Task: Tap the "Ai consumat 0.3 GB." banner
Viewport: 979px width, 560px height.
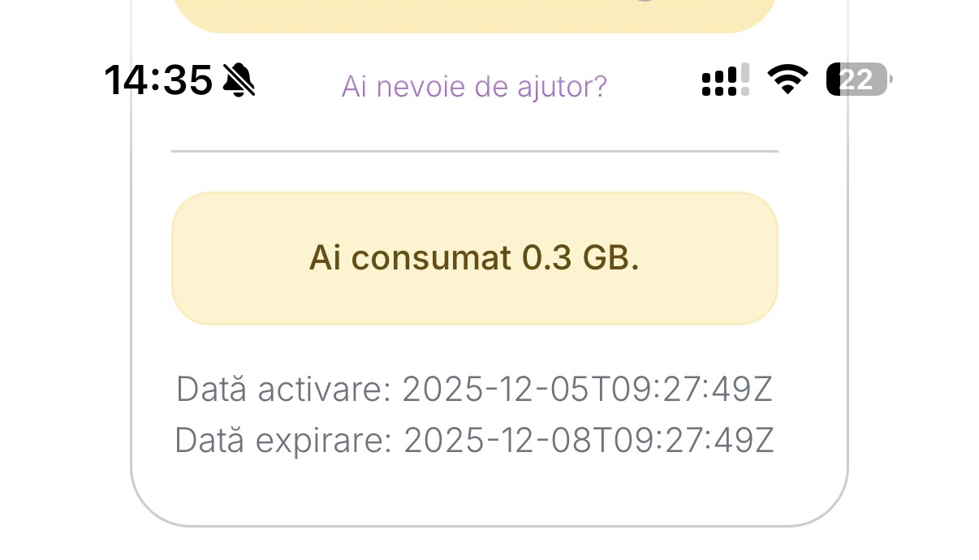Action: (474, 258)
